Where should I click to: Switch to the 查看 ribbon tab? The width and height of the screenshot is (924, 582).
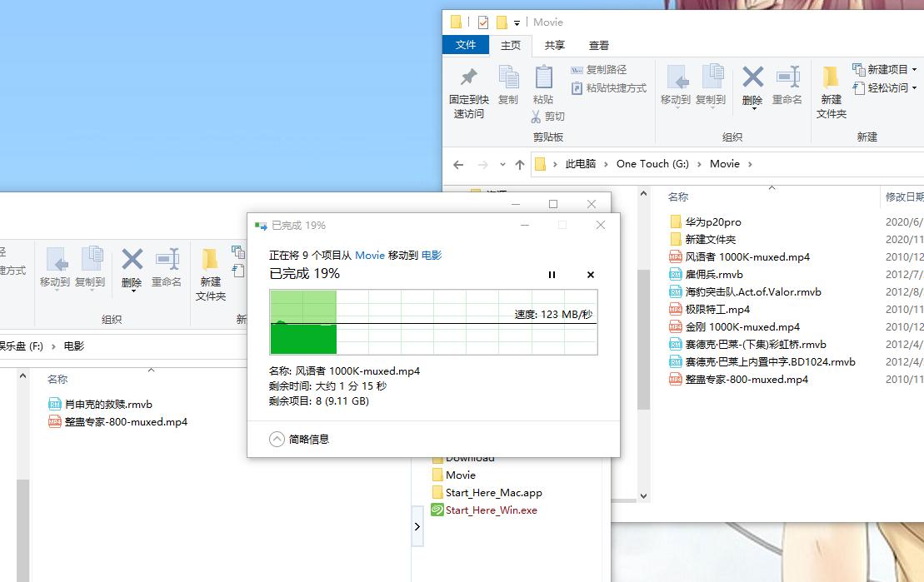pyautogui.click(x=598, y=46)
